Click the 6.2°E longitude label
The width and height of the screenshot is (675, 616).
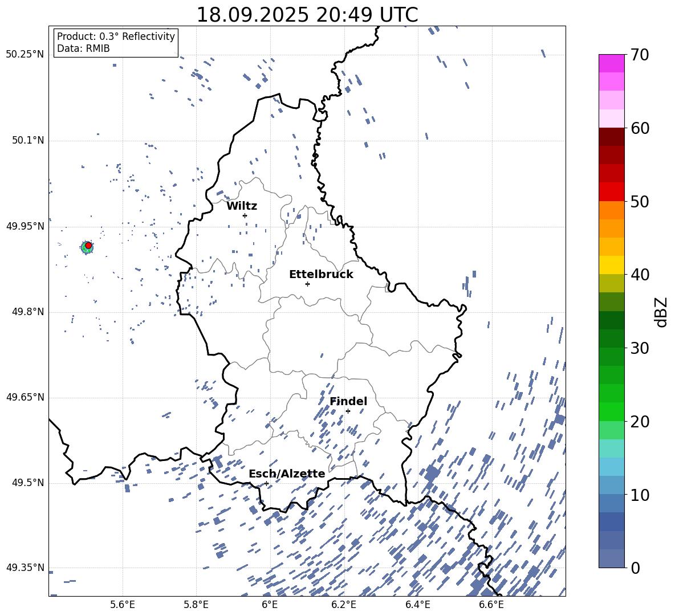(344, 605)
